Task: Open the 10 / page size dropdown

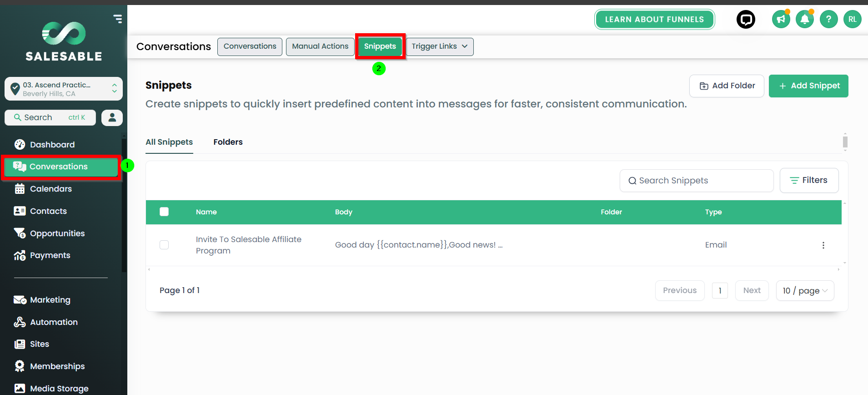Action: [x=805, y=291]
